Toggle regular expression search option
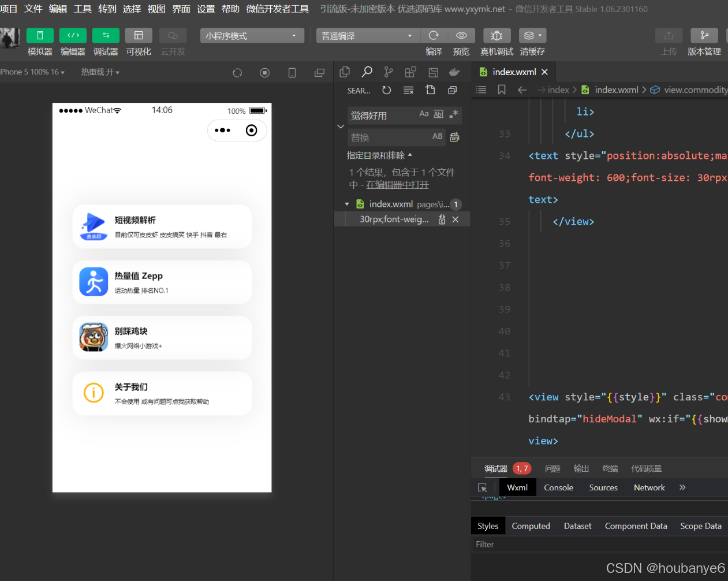The width and height of the screenshot is (728, 581). coord(454,114)
